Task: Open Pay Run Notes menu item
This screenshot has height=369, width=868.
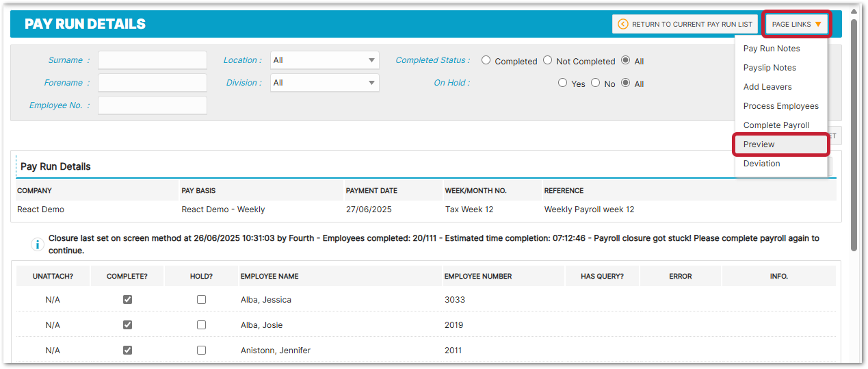Action: (771, 49)
